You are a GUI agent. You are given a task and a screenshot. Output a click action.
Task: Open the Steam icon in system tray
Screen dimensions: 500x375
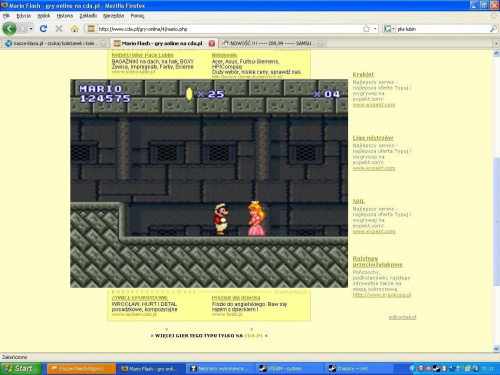436,368
